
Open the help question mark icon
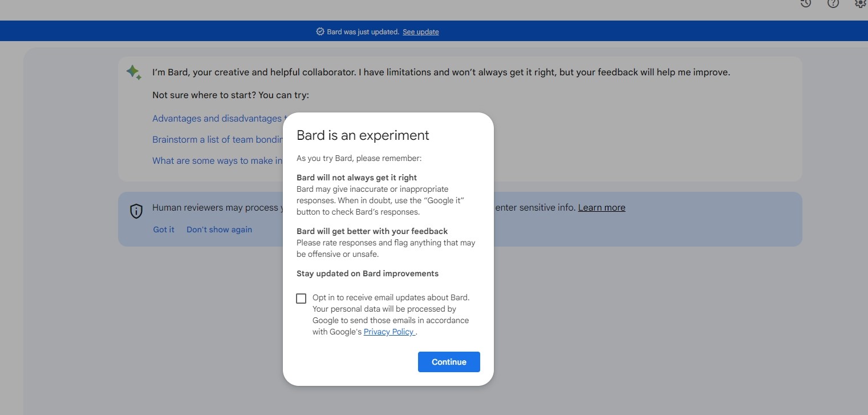pyautogui.click(x=833, y=3)
